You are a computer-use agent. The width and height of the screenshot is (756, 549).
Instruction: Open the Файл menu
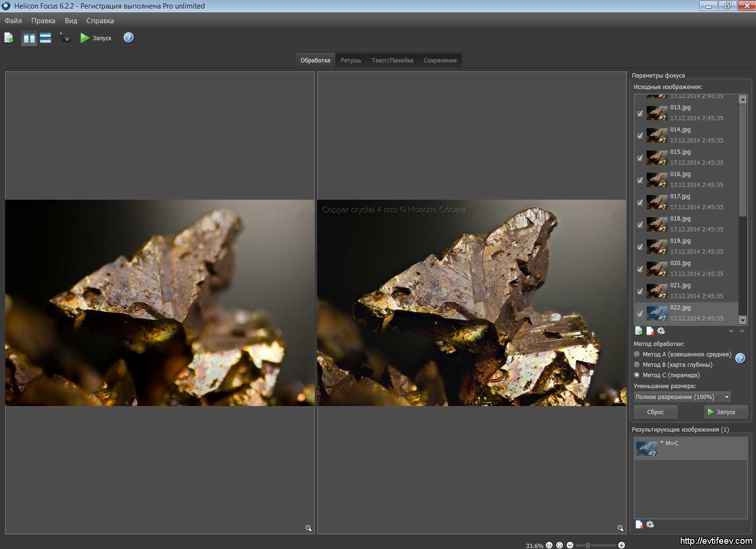[x=13, y=21]
